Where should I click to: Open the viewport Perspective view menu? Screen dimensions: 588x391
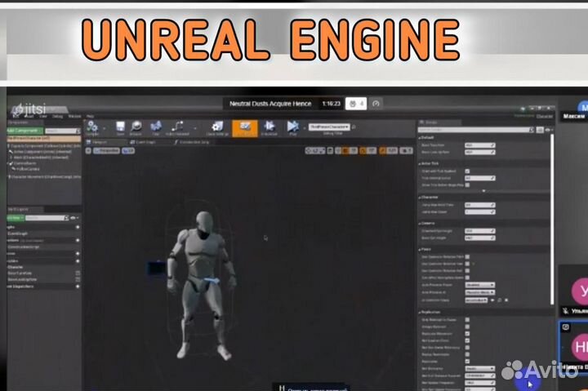click(106, 151)
